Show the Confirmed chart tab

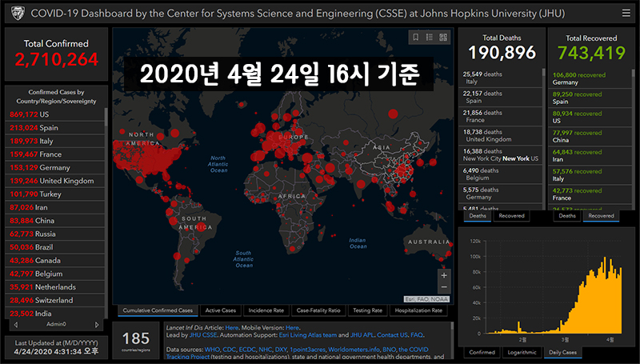(482, 353)
